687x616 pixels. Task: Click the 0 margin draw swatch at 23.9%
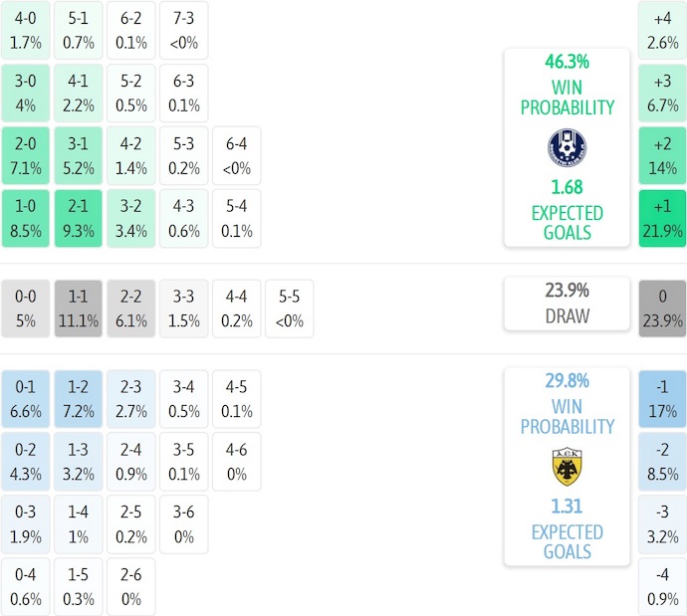[x=663, y=308]
